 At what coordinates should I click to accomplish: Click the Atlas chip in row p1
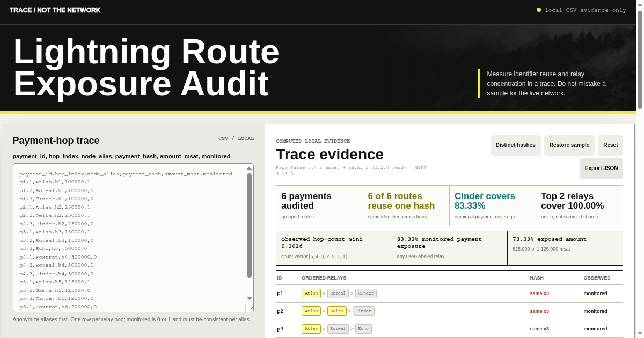(x=311, y=293)
